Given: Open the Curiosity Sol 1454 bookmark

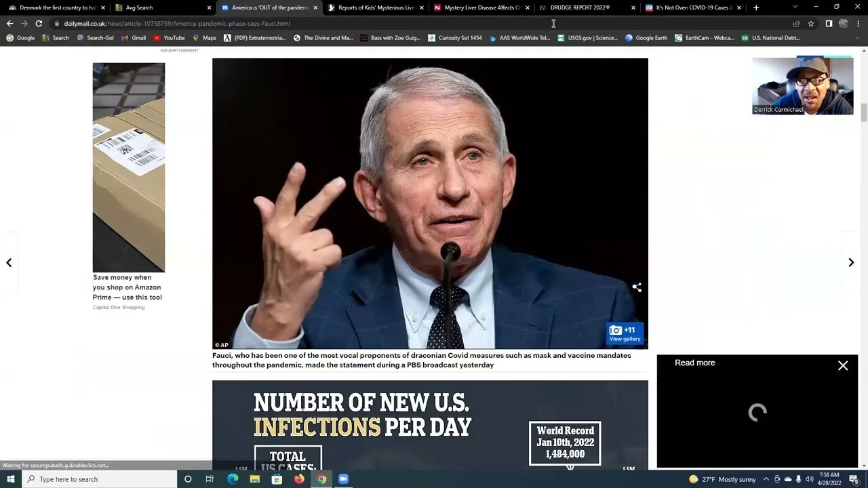Looking at the screenshot, I should [454, 38].
